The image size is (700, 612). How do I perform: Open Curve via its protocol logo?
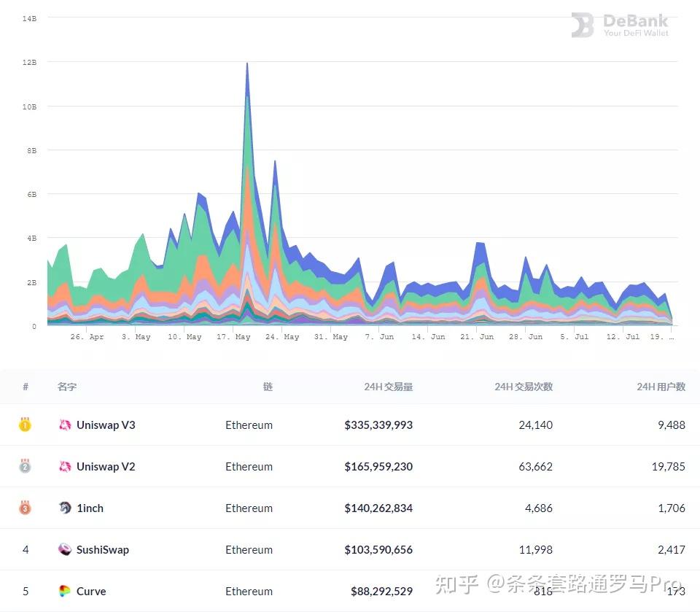click(64, 591)
